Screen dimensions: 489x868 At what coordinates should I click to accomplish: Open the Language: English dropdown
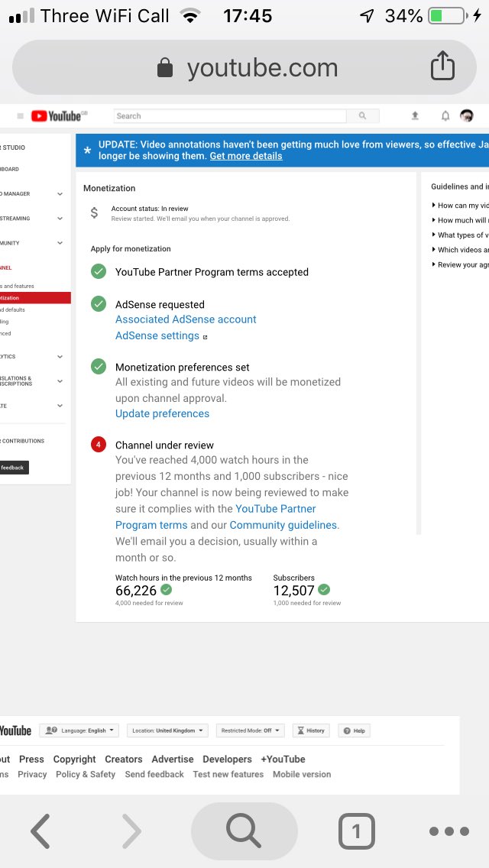click(x=79, y=730)
